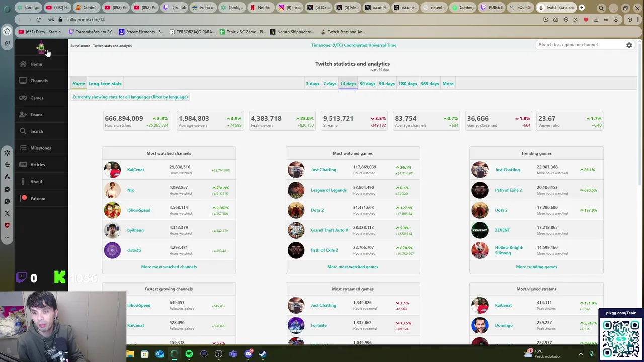Switch to Long-term stats tab
This screenshot has height=362, width=644.
105,84
